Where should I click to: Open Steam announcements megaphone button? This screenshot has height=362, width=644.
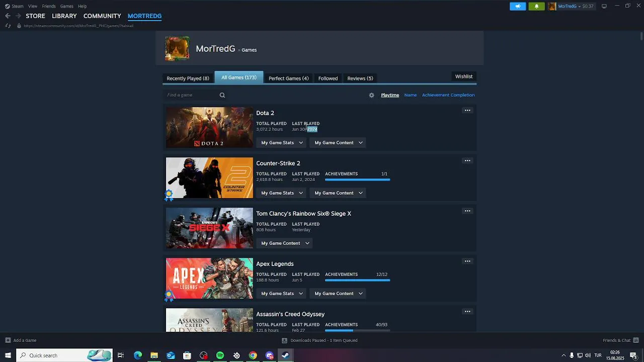tap(518, 6)
